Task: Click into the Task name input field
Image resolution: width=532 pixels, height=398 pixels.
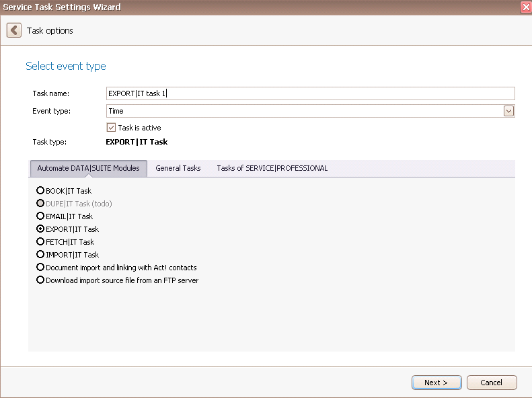Action: click(x=311, y=93)
